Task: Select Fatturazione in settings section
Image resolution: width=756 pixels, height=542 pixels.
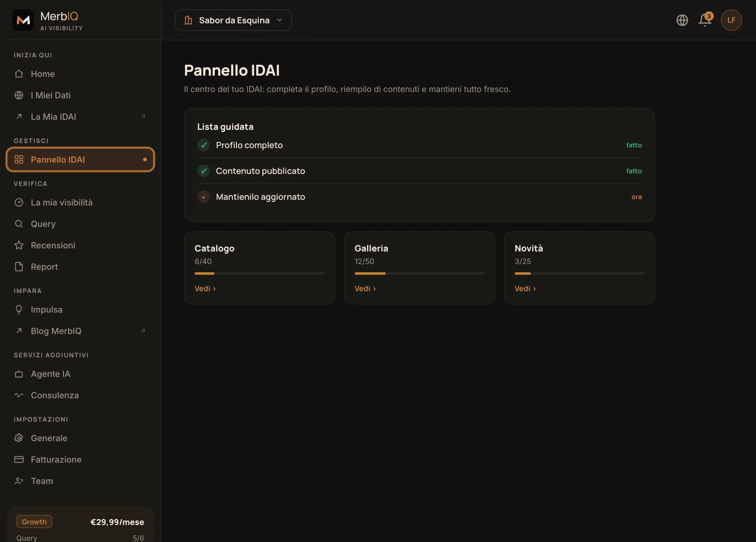Action: click(x=80, y=459)
